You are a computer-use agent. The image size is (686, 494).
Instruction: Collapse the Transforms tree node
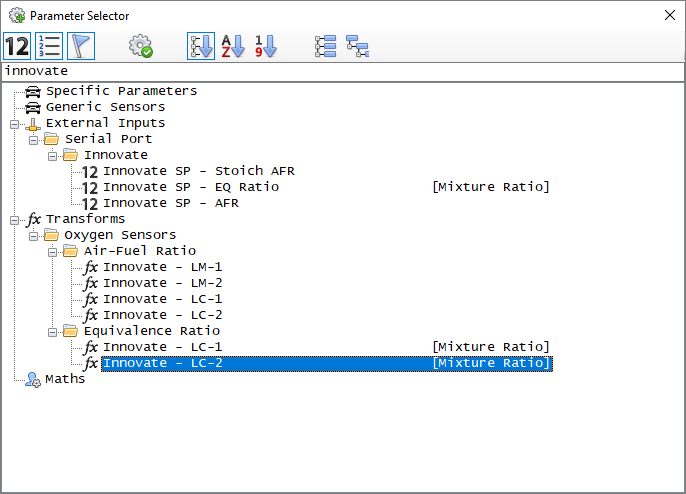(14, 219)
